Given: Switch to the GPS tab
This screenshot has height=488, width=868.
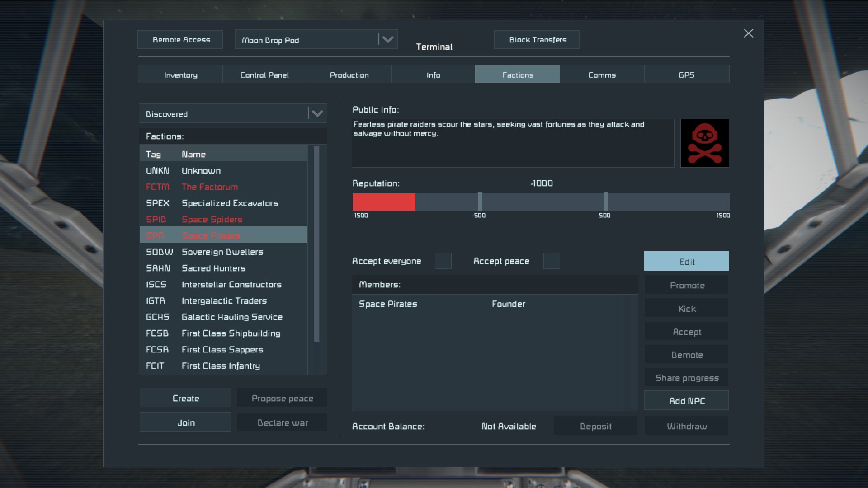Looking at the screenshot, I should pos(686,74).
